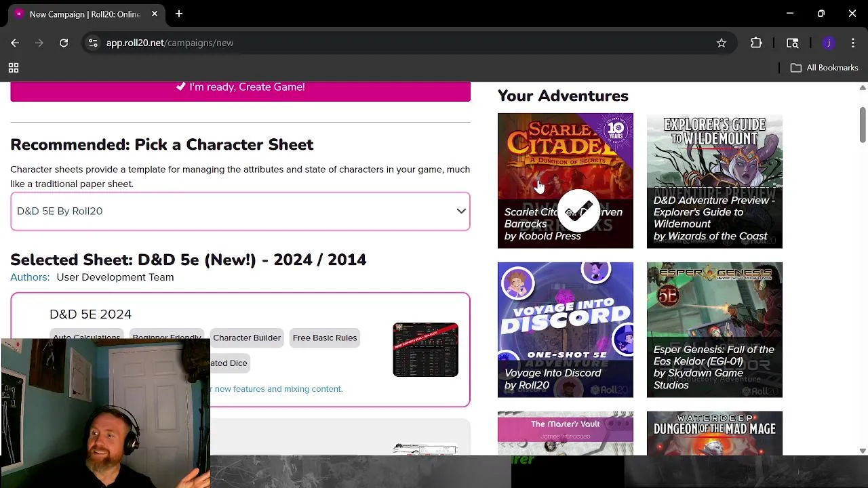
Task: Bookmark this page with the star icon
Action: point(722,43)
